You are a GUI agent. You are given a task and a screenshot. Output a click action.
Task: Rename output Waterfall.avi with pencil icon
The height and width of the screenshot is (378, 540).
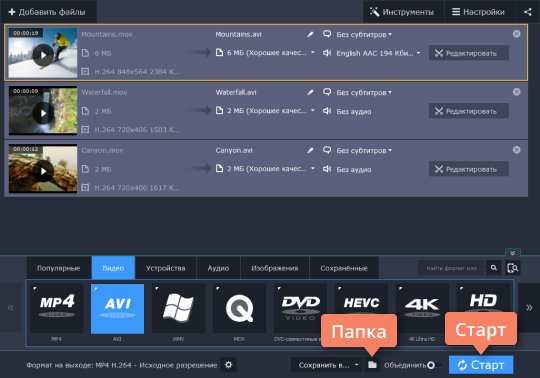pyautogui.click(x=310, y=92)
